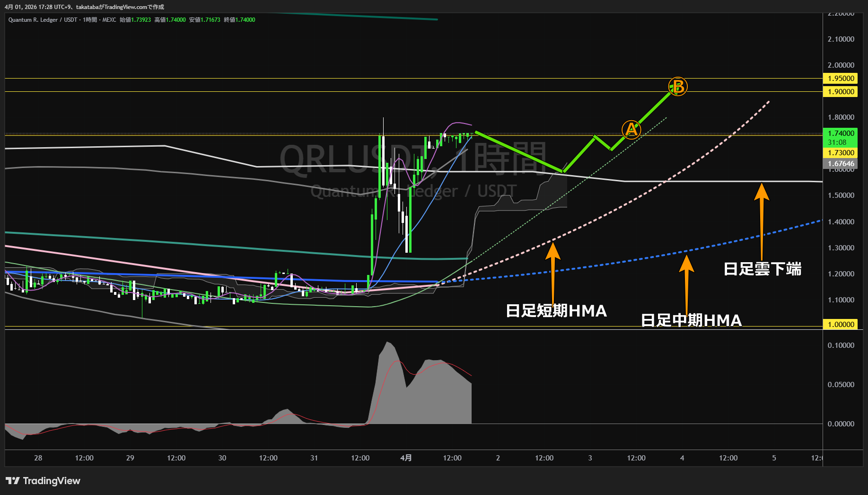Click the 1.80000 price axis tick

coord(841,117)
